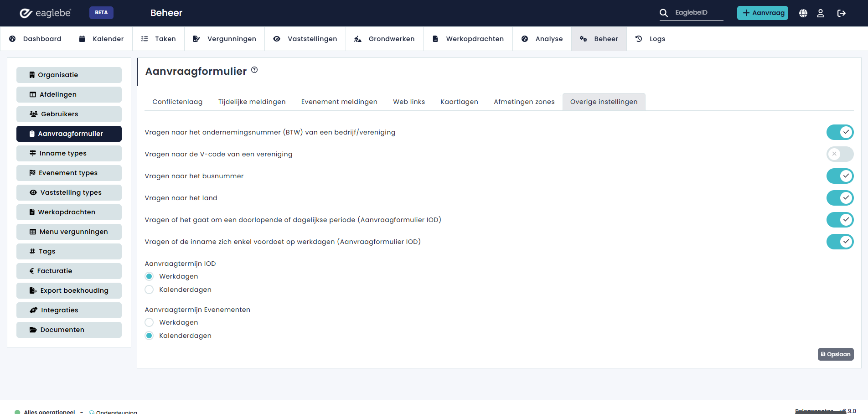Click the eaglebe logo
The width and height of the screenshot is (868, 414).
click(45, 13)
